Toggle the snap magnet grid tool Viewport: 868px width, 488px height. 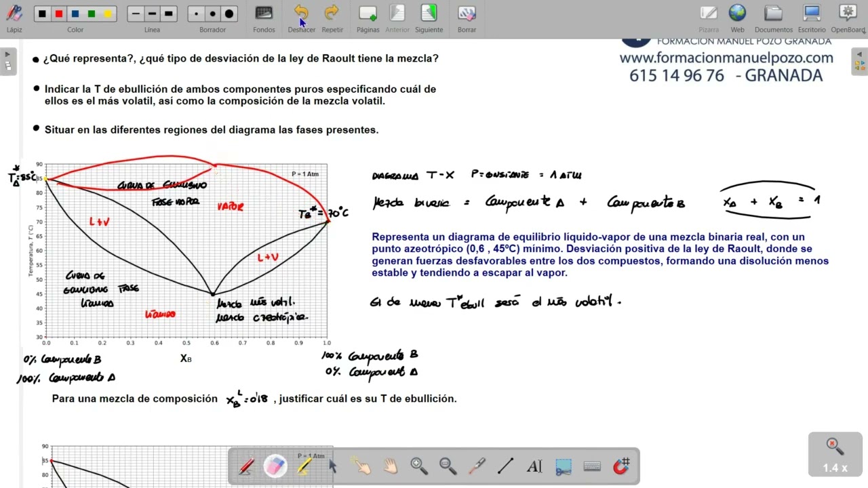621,466
